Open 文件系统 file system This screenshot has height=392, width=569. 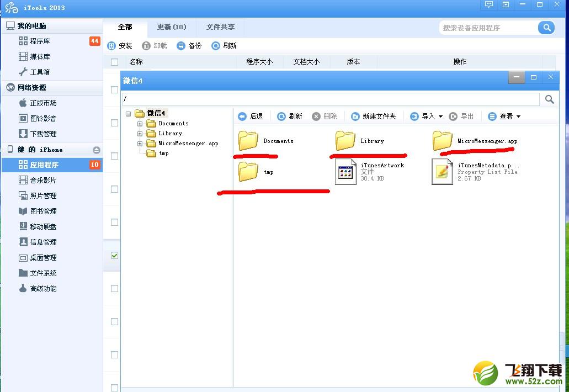pos(52,273)
